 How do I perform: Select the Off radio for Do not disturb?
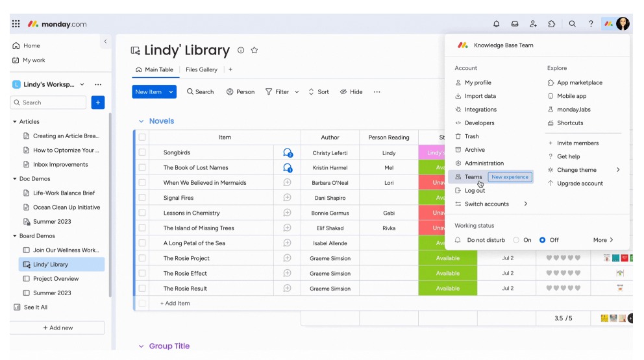click(542, 240)
